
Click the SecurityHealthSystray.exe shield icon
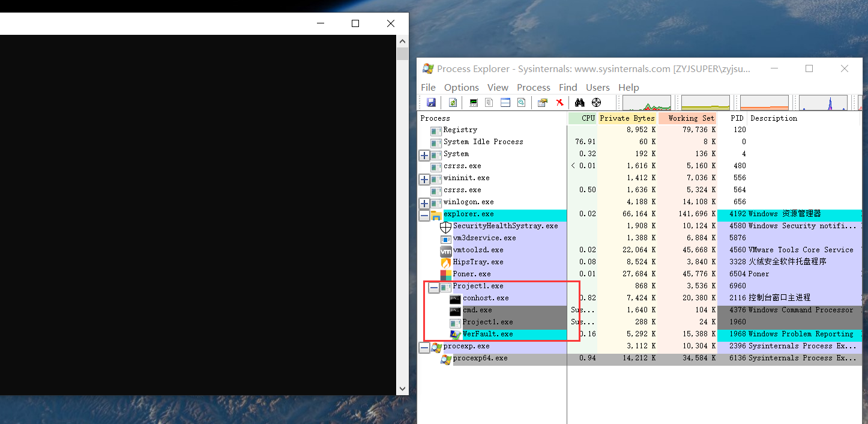pyautogui.click(x=445, y=227)
